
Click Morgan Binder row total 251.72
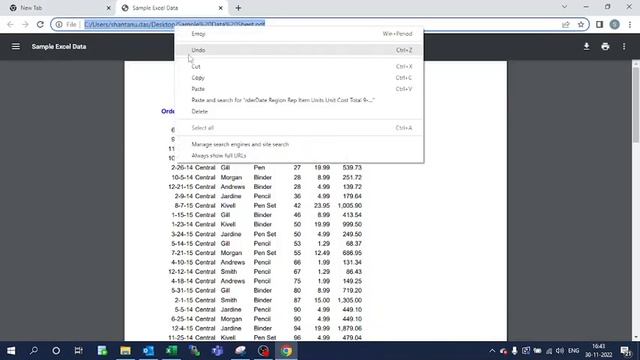[352, 177]
